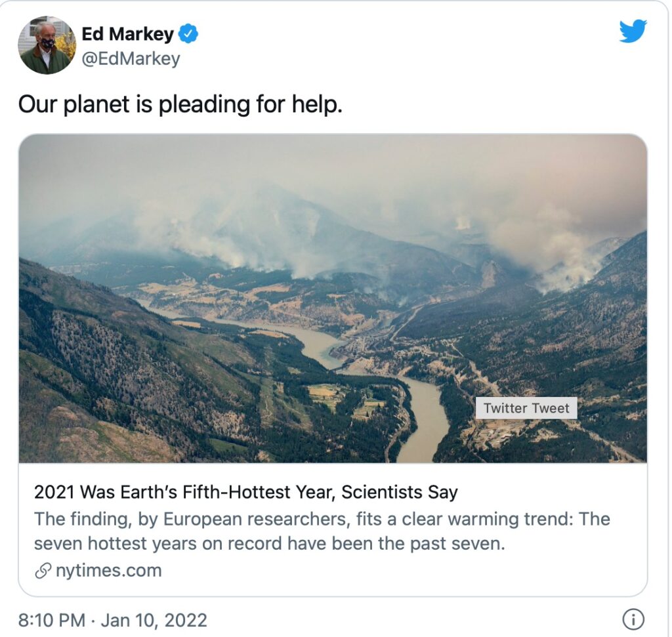Select the tweet text "Our planet is pleading for help."
The width and height of the screenshot is (672, 637).
(x=180, y=104)
